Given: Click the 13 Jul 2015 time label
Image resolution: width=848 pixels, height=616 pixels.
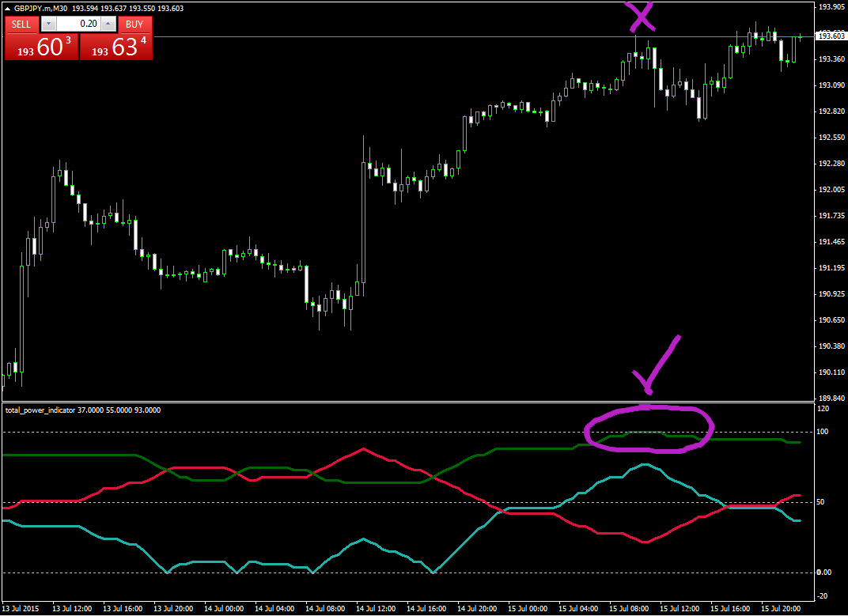Looking at the screenshot, I should (21, 609).
